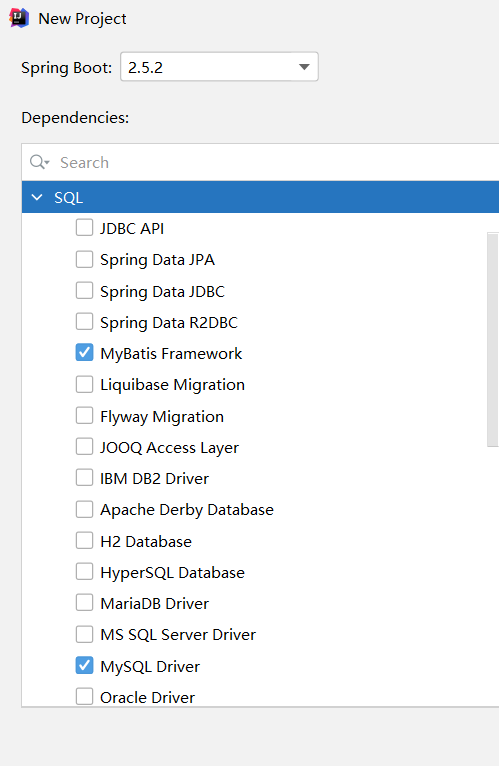Enable the Spring Data JPA checkbox

85,259
